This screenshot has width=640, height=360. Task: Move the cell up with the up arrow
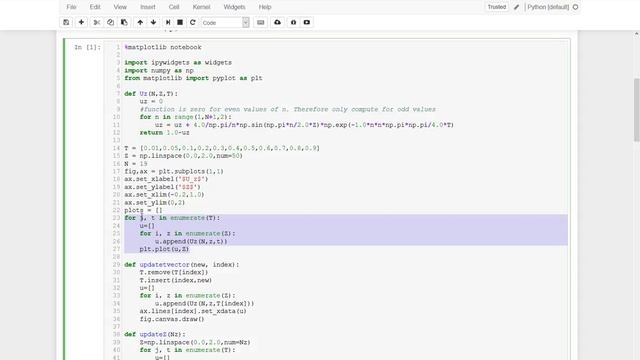[140, 22]
